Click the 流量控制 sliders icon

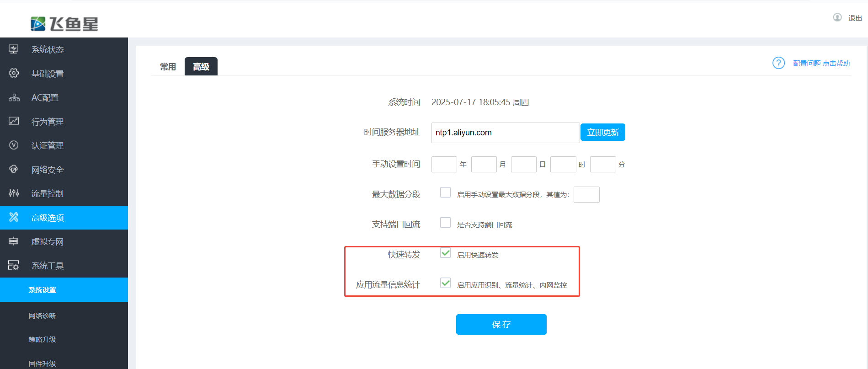point(14,193)
